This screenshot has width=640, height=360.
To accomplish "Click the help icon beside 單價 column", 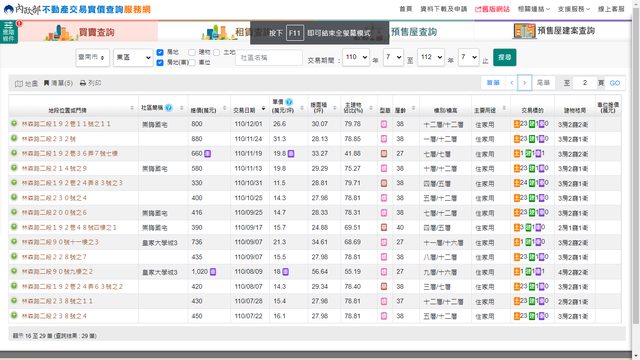I will tap(289, 102).
